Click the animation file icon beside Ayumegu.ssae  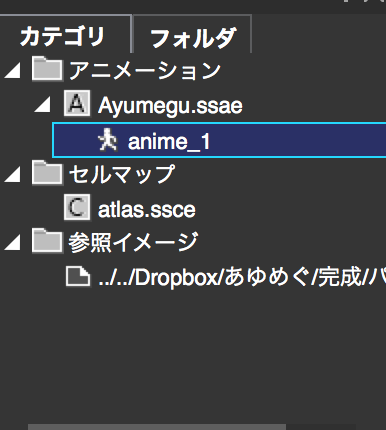point(77,103)
